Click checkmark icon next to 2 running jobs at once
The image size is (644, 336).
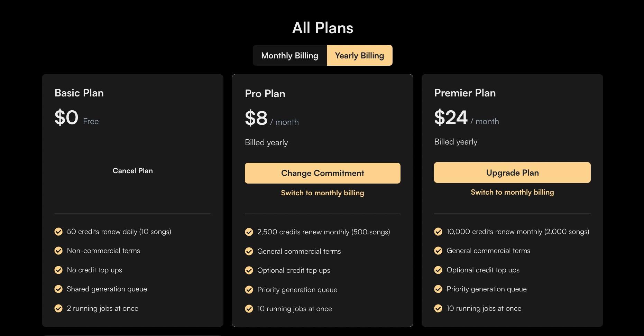[58, 308]
